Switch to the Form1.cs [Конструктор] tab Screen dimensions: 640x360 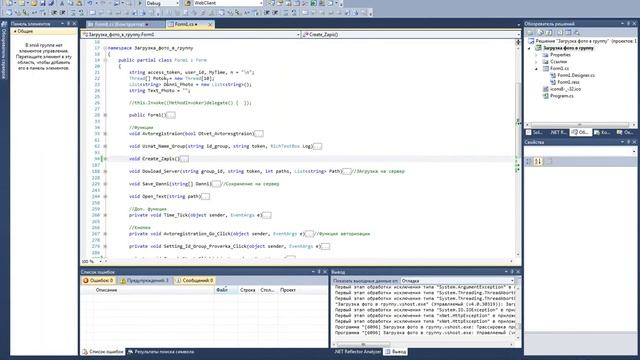(125, 24)
